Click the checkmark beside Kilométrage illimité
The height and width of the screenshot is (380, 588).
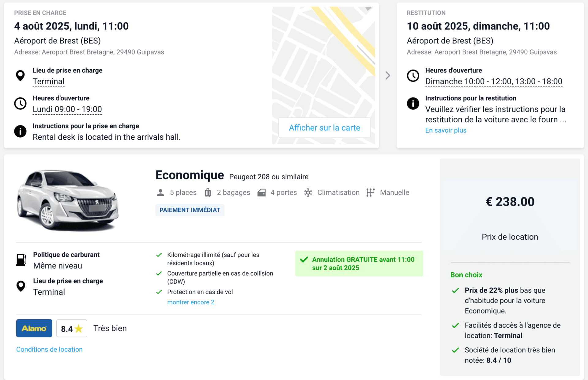click(159, 255)
